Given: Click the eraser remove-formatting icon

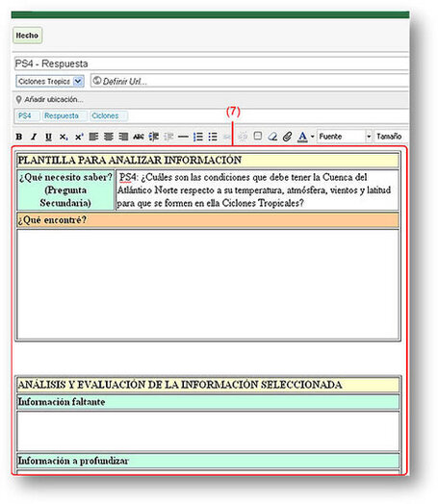Looking at the screenshot, I should point(272,137).
